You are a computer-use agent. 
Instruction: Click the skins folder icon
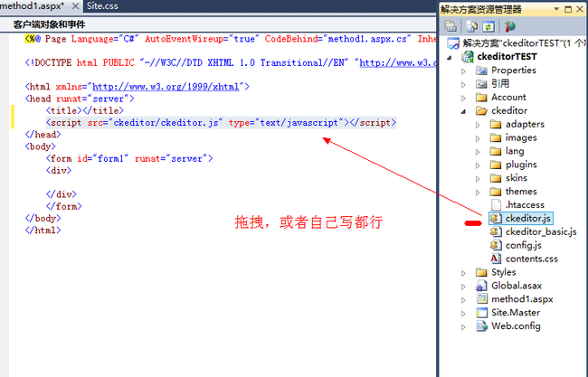coord(496,178)
